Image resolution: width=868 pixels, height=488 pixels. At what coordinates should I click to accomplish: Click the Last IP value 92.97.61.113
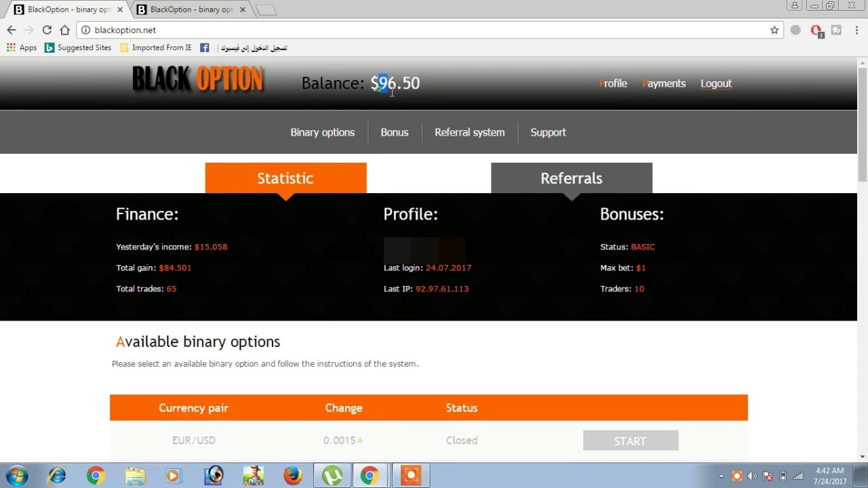coord(442,289)
